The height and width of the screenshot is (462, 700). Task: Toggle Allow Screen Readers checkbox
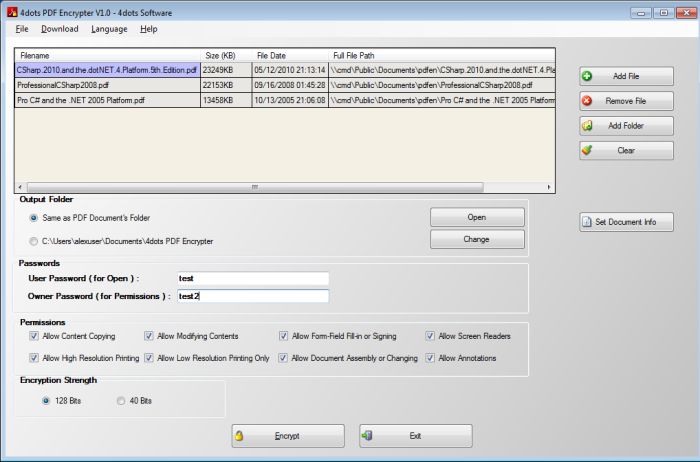430,336
